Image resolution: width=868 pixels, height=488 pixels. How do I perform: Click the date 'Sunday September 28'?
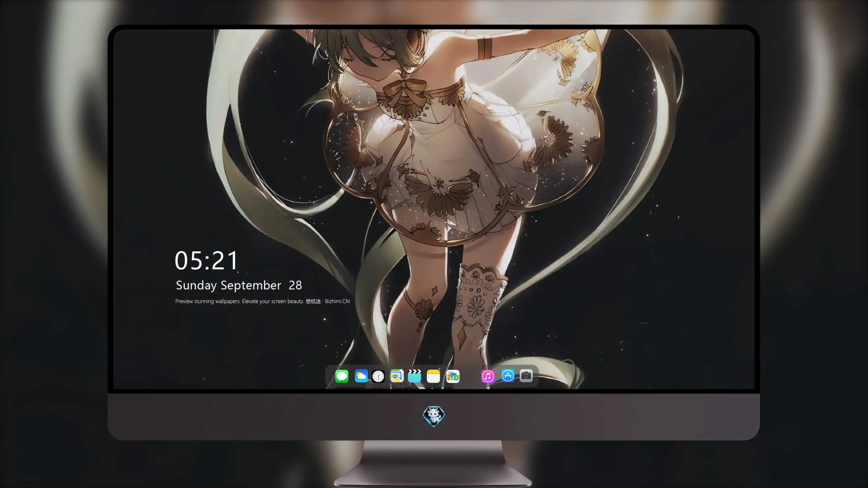click(x=239, y=285)
